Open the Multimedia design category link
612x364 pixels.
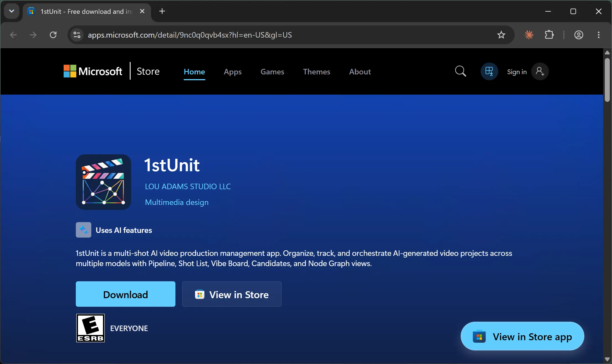tap(177, 202)
